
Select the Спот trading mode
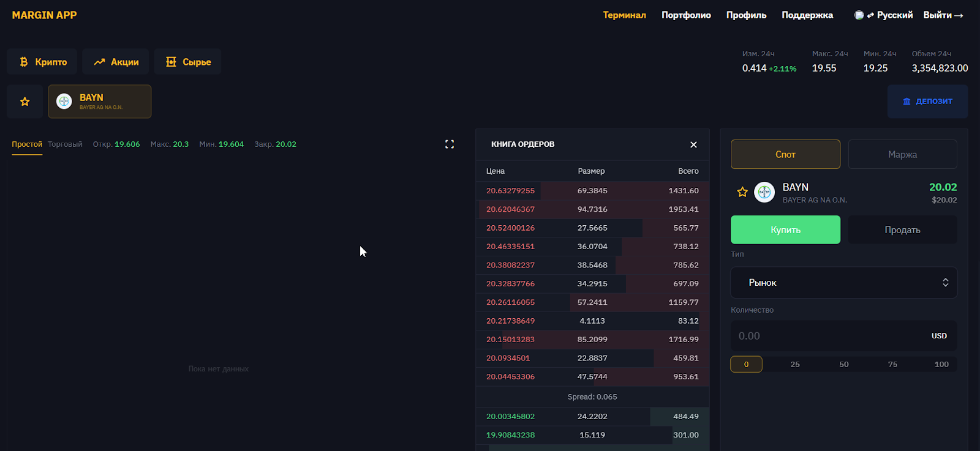(x=785, y=154)
